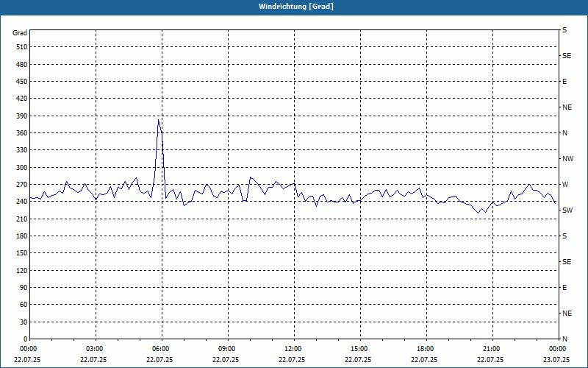Click the 0 degree axis label

point(26,339)
